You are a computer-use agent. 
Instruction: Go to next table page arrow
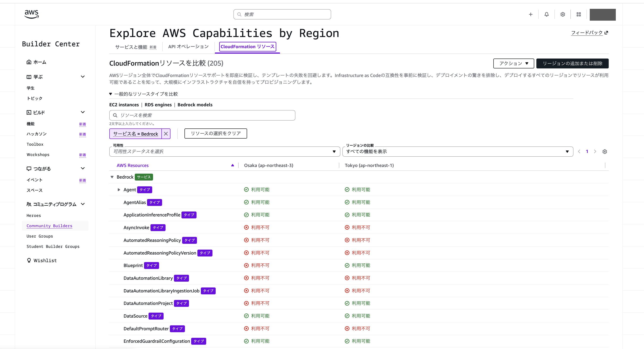pos(595,151)
